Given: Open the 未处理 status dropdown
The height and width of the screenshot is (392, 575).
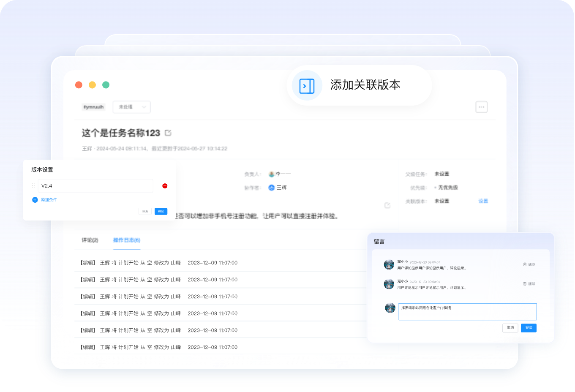Looking at the screenshot, I should pos(132,107).
